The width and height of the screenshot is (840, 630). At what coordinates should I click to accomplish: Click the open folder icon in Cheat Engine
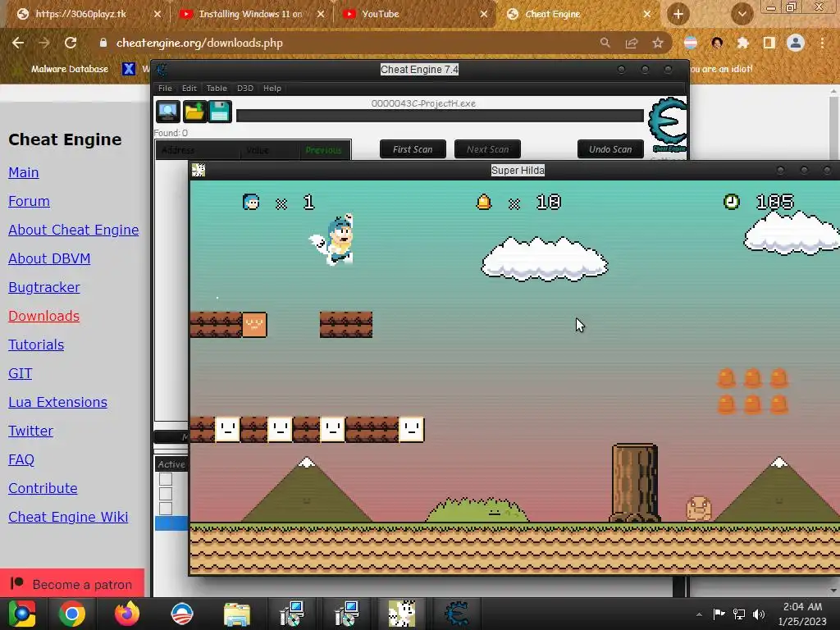pyautogui.click(x=194, y=112)
